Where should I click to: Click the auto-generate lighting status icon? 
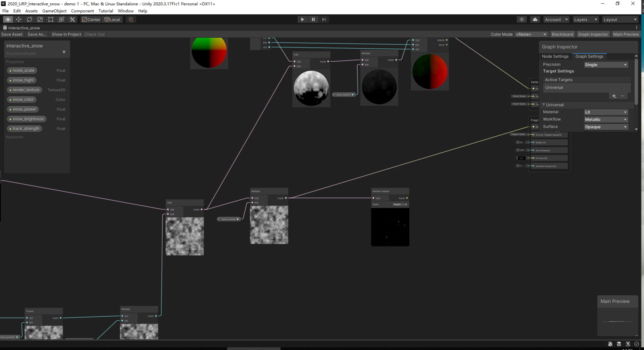(628, 344)
